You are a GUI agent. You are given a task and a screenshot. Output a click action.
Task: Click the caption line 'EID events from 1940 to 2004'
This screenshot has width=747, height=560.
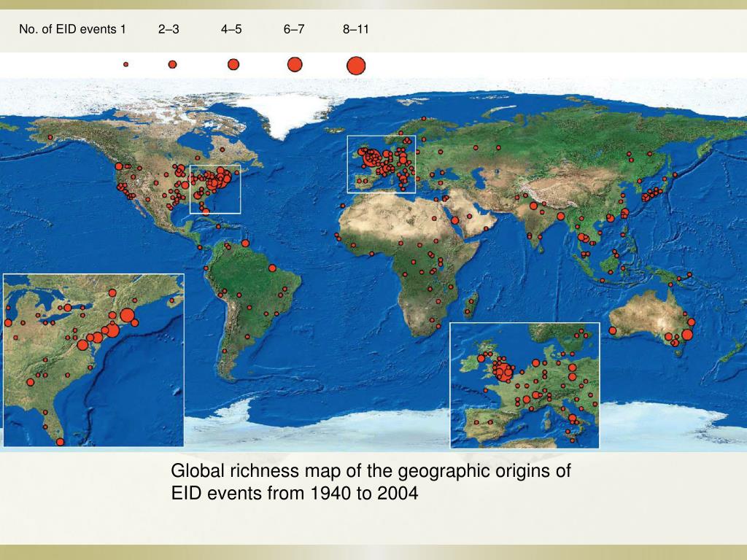295,493
